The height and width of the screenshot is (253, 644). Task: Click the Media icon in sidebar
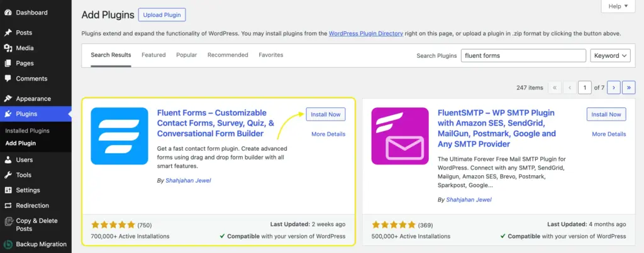[8, 48]
